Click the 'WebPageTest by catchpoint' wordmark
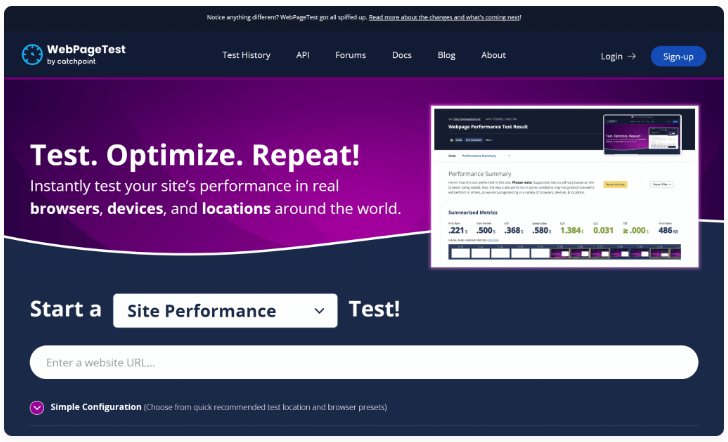Image resolution: width=728 pixels, height=442 pixels. 86,55
